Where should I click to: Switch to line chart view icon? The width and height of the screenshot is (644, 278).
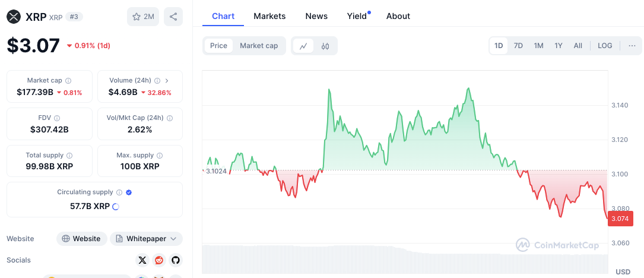303,46
